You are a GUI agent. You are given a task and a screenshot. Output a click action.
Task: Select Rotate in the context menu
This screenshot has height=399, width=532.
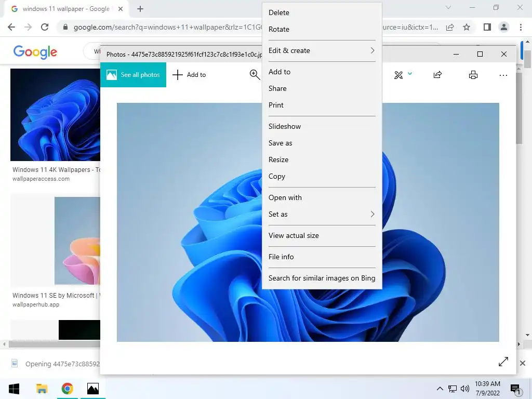pyautogui.click(x=322, y=29)
